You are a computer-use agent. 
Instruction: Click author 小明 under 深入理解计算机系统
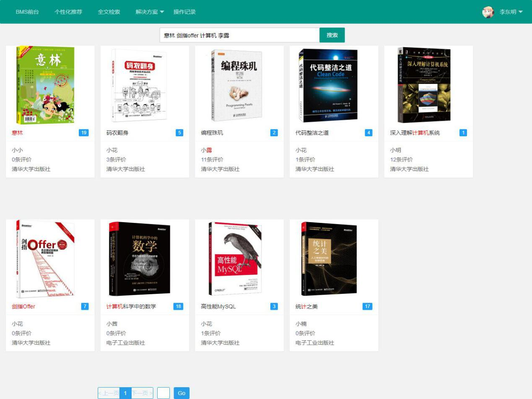click(396, 150)
